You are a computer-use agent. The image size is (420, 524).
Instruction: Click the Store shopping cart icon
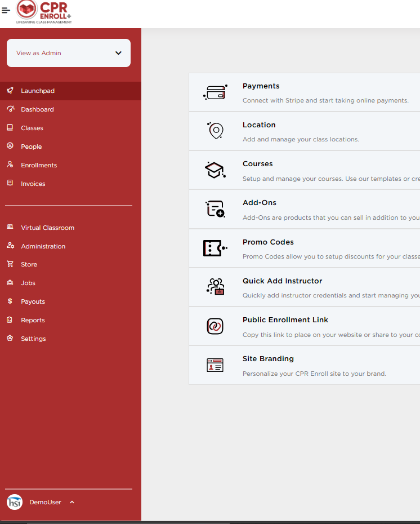tap(10, 264)
